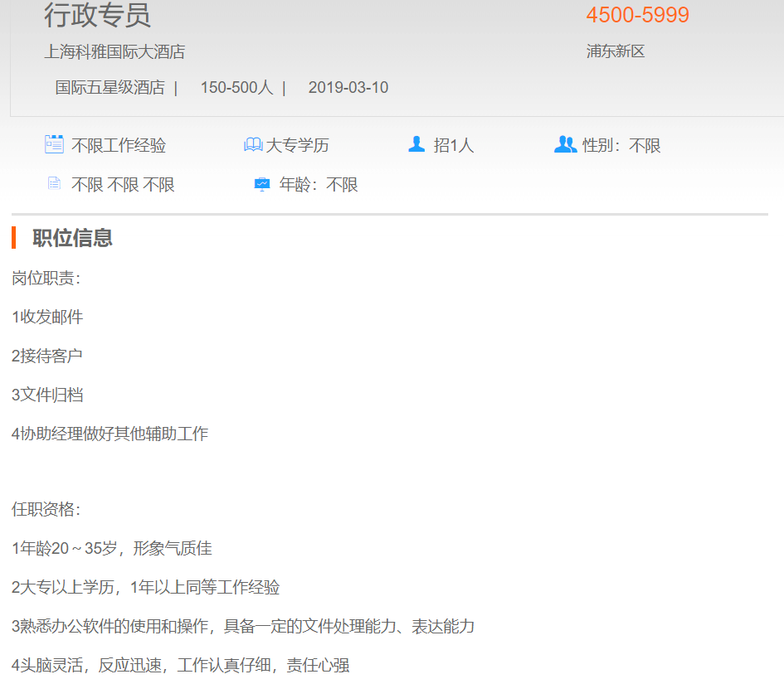Click the 性别：不限 requirement text

(621, 146)
